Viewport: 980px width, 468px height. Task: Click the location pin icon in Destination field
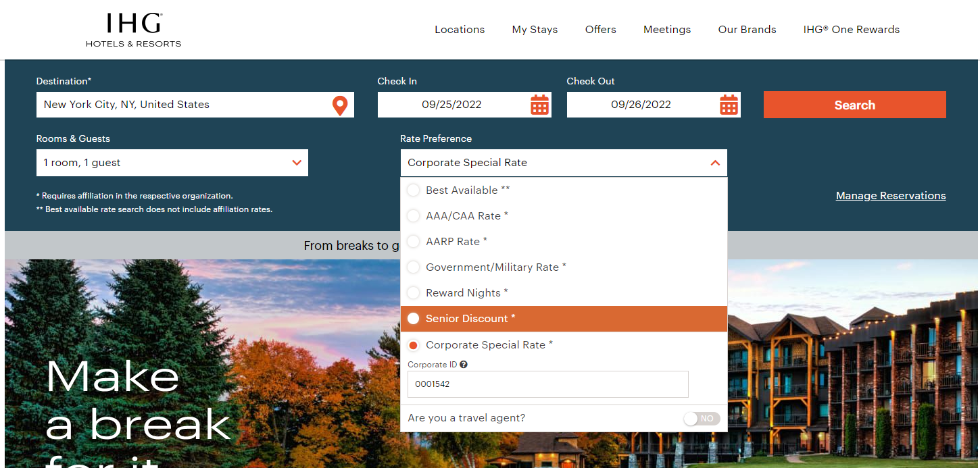(340, 105)
